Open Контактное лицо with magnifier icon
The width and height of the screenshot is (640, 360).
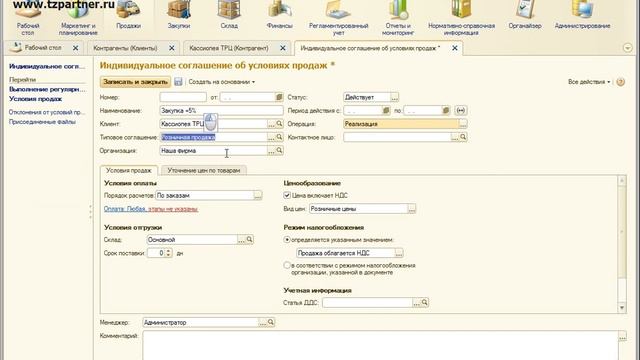(463, 137)
